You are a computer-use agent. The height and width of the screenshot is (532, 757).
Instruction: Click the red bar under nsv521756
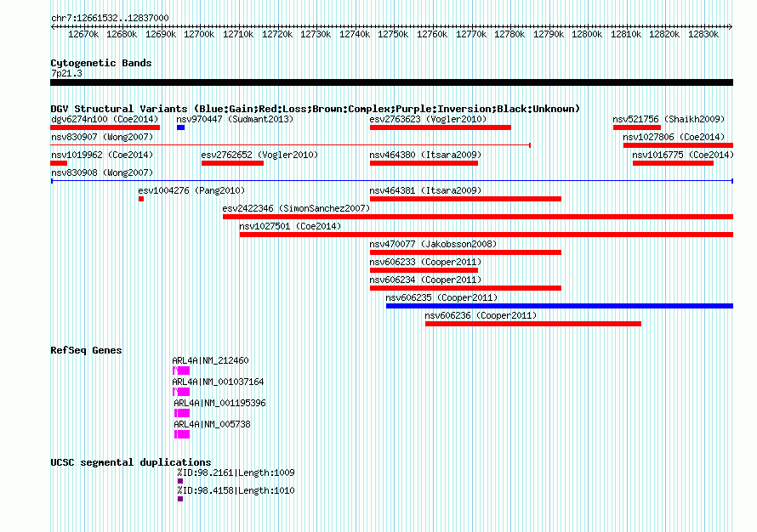pos(637,127)
